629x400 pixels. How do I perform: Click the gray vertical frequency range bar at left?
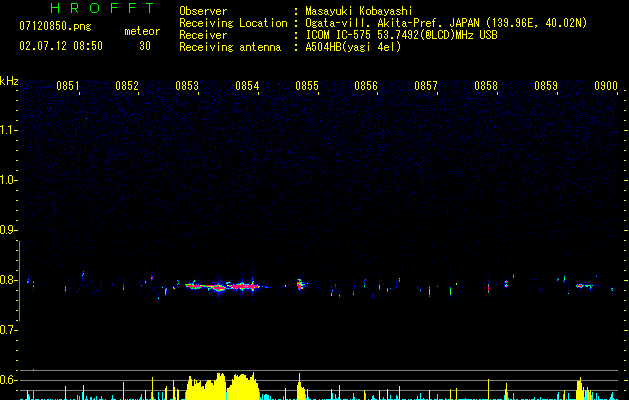pyautogui.click(x=19, y=281)
